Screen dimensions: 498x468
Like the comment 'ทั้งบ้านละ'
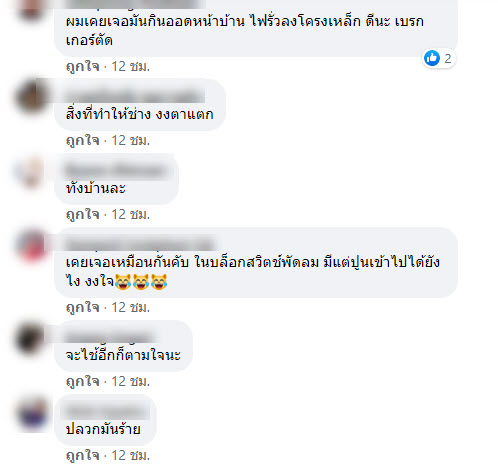pos(83,215)
